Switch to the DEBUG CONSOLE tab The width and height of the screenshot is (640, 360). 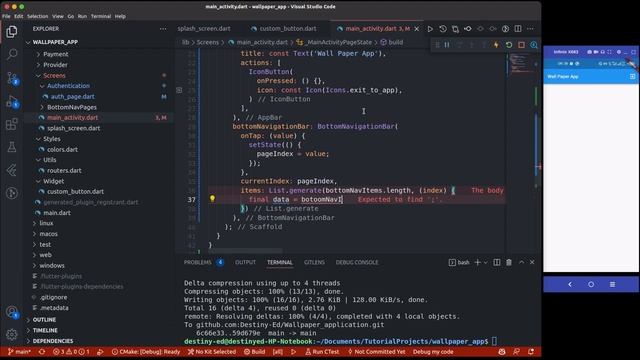[x=357, y=262]
